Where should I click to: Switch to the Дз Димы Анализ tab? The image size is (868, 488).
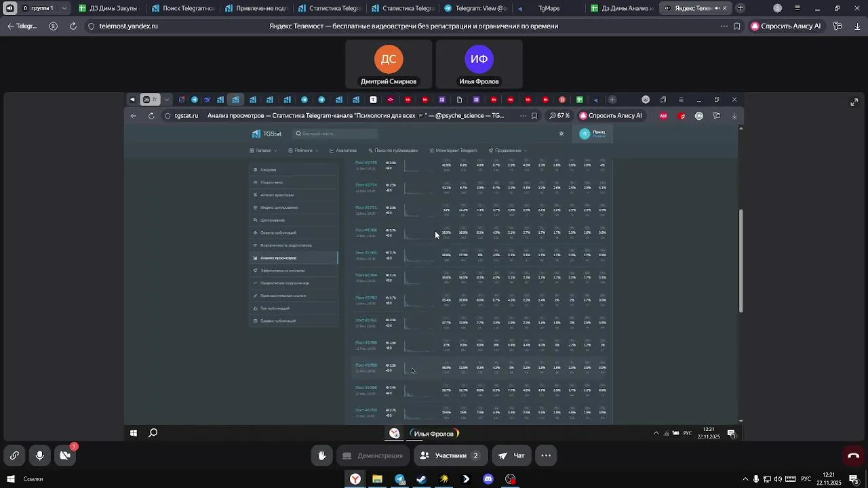point(621,8)
